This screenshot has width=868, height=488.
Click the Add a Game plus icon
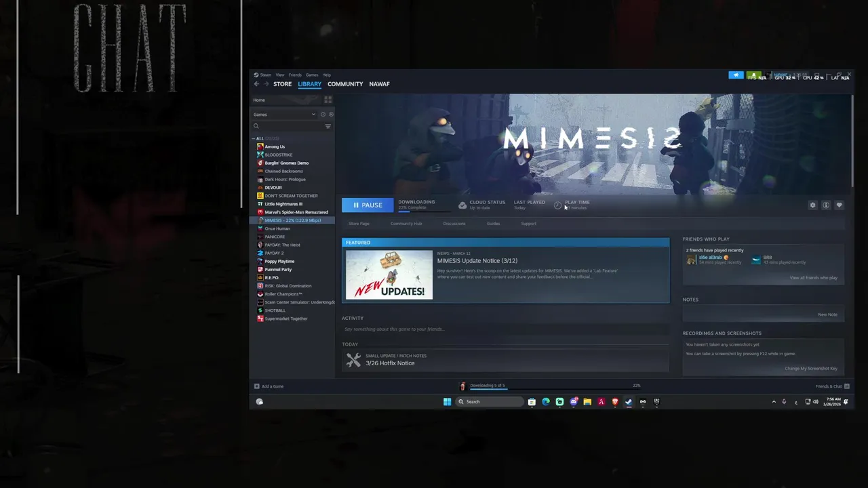[256, 386]
